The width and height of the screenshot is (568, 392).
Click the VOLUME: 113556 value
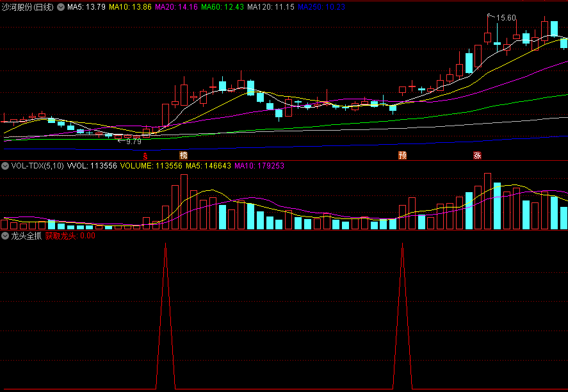(x=151, y=166)
